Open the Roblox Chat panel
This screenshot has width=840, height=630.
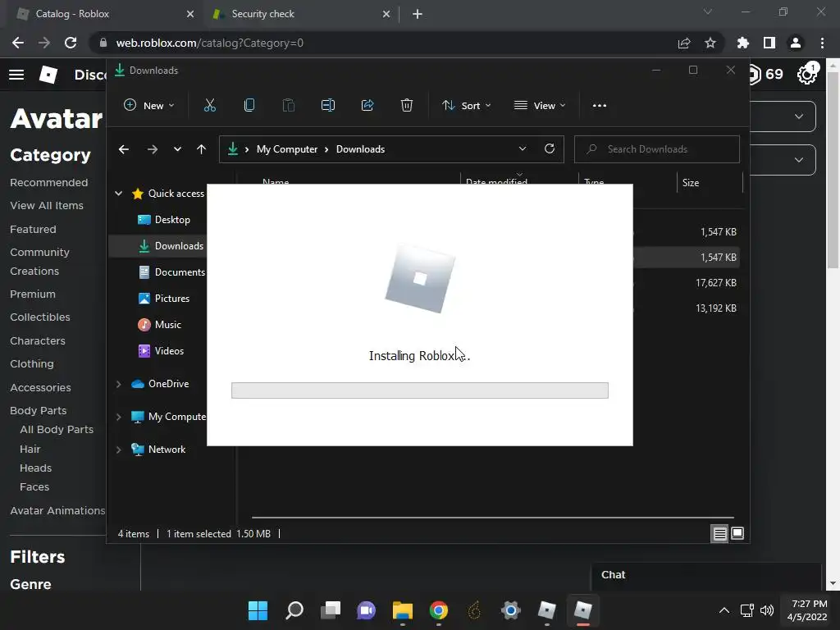pyautogui.click(x=706, y=575)
